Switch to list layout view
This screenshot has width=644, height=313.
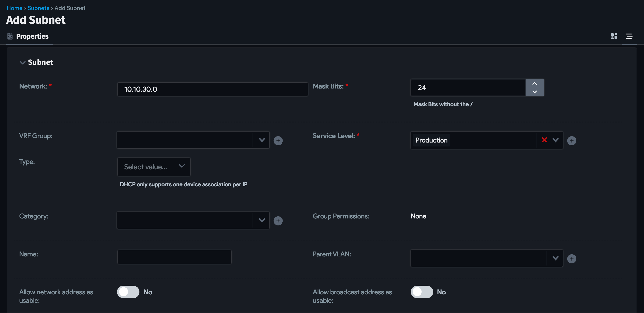click(x=629, y=36)
